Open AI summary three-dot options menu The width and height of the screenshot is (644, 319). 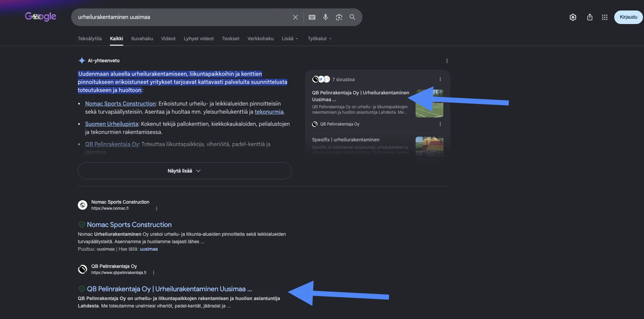point(447,61)
